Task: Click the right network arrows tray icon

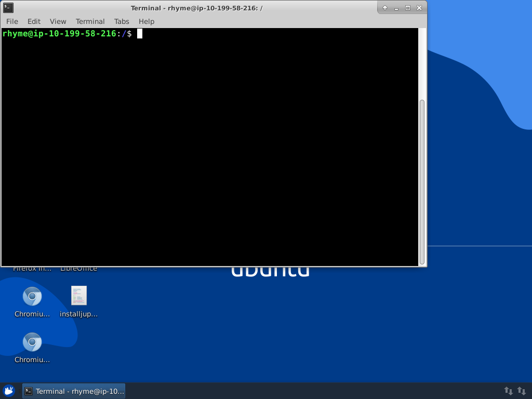Action: [x=522, y=391]
